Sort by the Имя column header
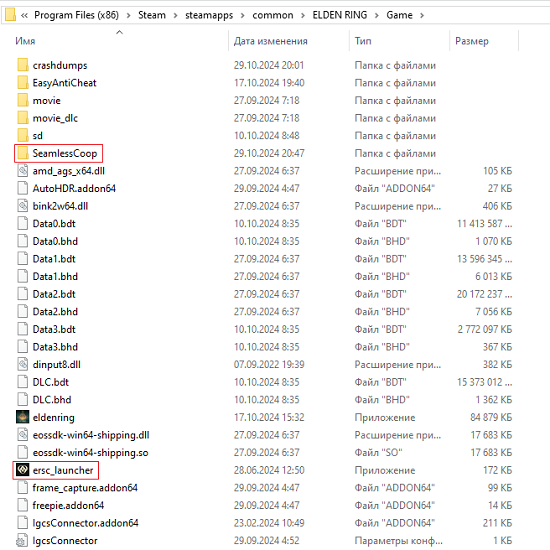Image resolution: width=550 pixels, height=550 pixels. 25,41
